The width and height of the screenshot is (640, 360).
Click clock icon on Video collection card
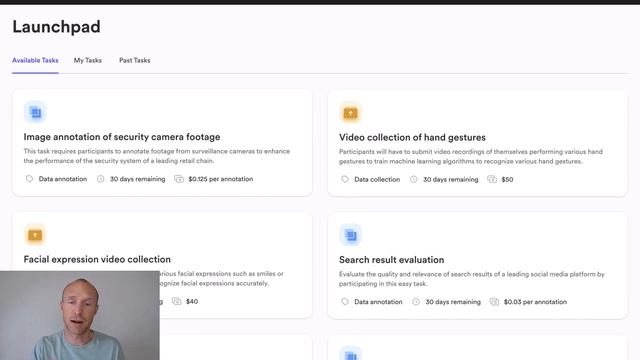coord(413,179)
